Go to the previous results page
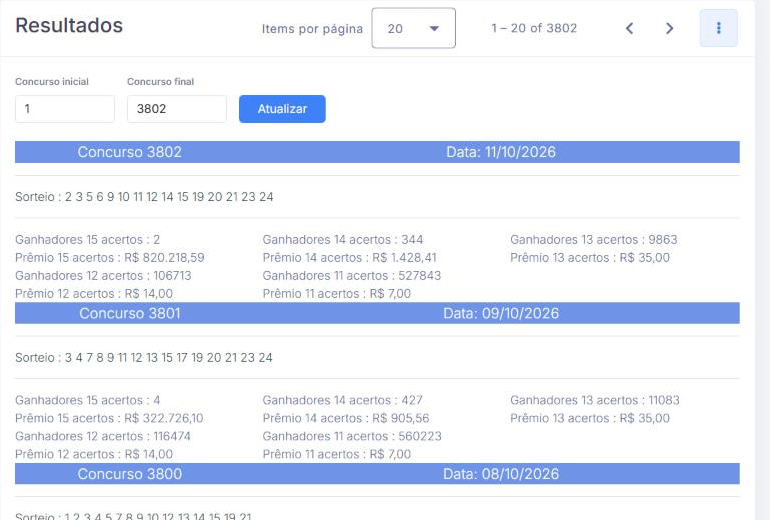The image size is (770, 520). click(630, 28)
